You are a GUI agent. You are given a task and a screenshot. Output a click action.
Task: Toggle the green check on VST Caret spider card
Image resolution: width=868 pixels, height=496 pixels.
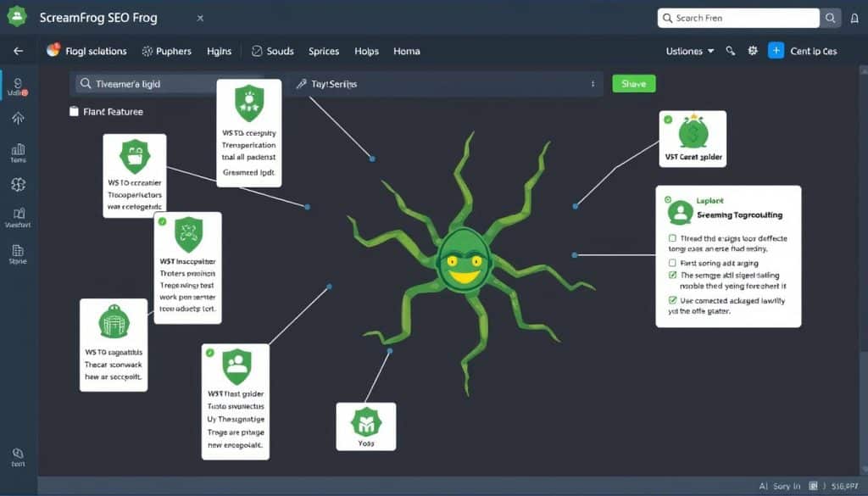point(668,120)
